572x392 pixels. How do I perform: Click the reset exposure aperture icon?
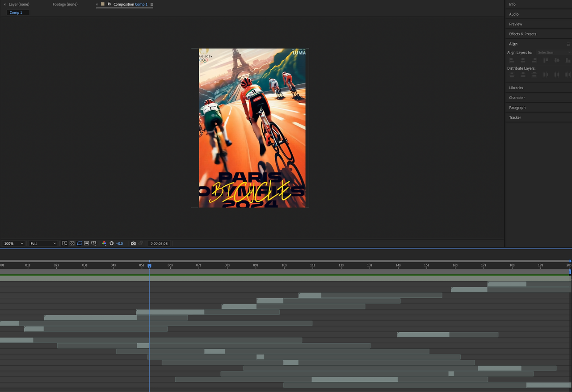pyautogui.click(x=112, y=243)
